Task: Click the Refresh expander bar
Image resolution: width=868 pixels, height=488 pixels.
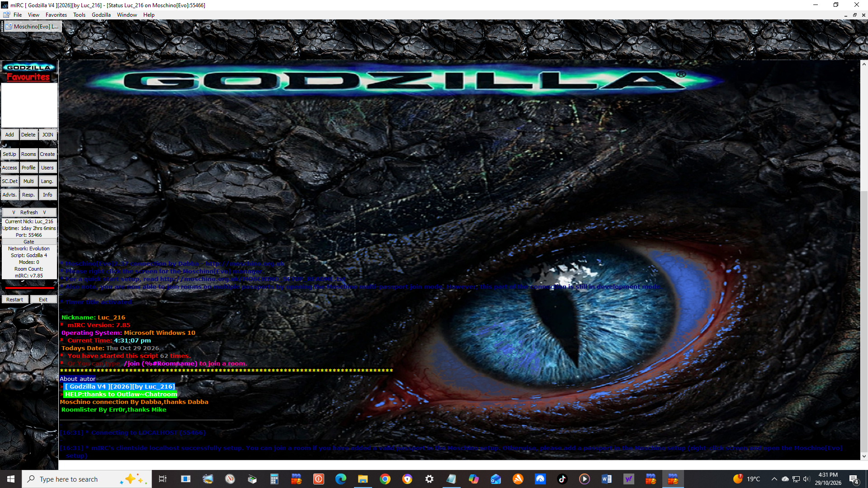Action: (29, 212)
